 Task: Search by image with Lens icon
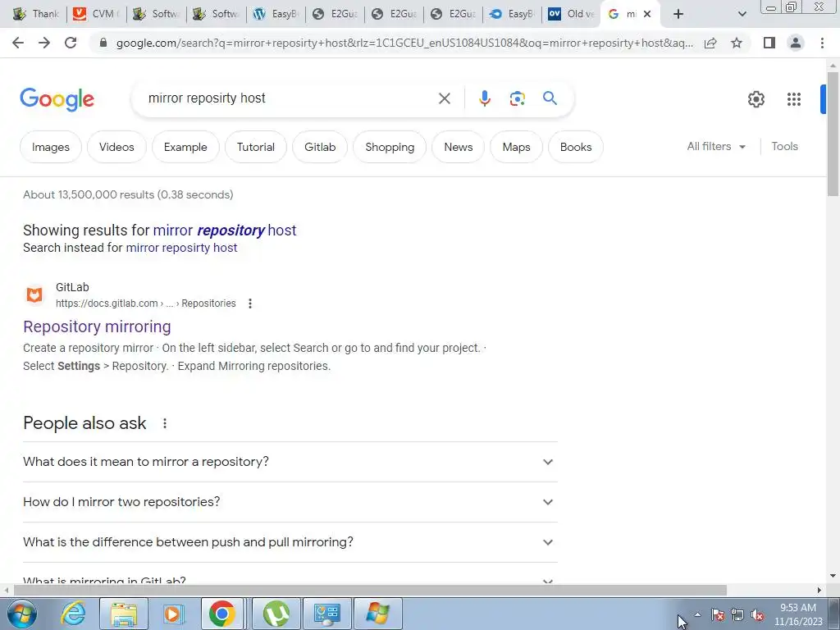click(517, 98)
